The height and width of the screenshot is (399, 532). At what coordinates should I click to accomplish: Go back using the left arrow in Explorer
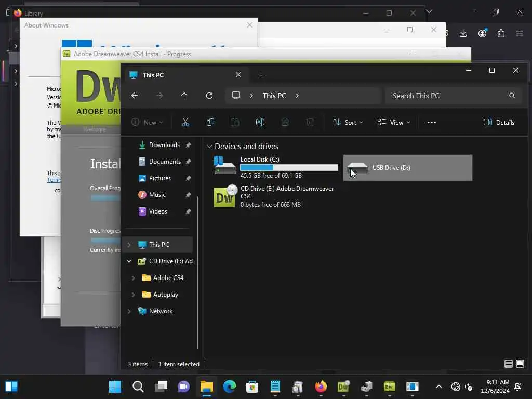coord(135,96)
